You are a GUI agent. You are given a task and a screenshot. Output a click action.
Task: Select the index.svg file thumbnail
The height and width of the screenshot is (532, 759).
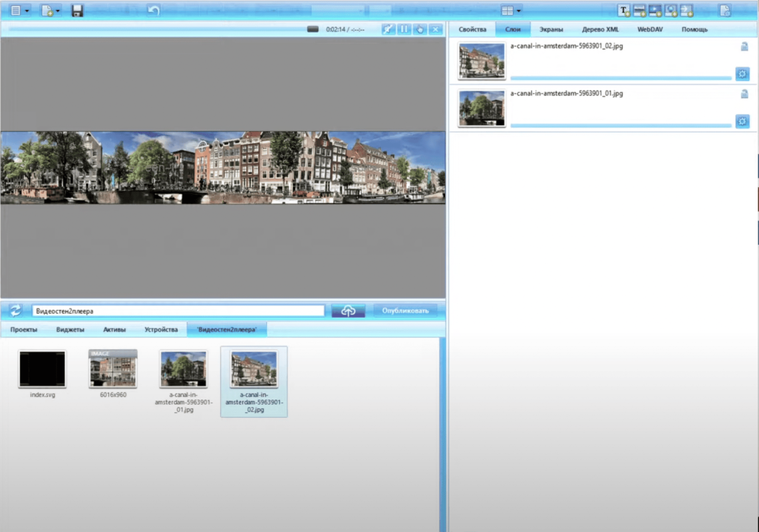(x=43, y=370)
